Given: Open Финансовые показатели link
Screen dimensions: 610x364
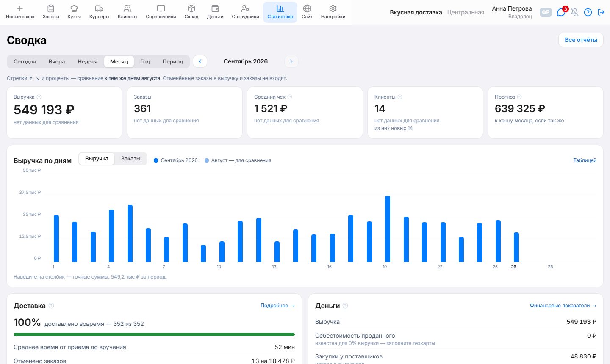Looking at the screenshot, I should (x=563, y=306).
